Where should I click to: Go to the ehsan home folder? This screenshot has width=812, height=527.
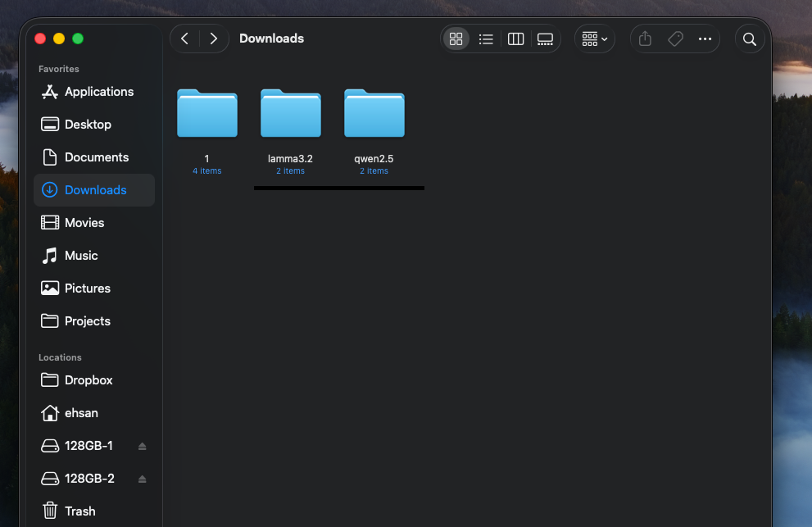coord(81,413)
